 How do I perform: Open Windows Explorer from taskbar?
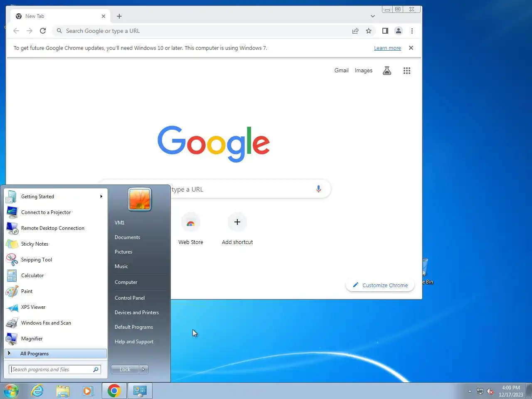coord(63,391)
